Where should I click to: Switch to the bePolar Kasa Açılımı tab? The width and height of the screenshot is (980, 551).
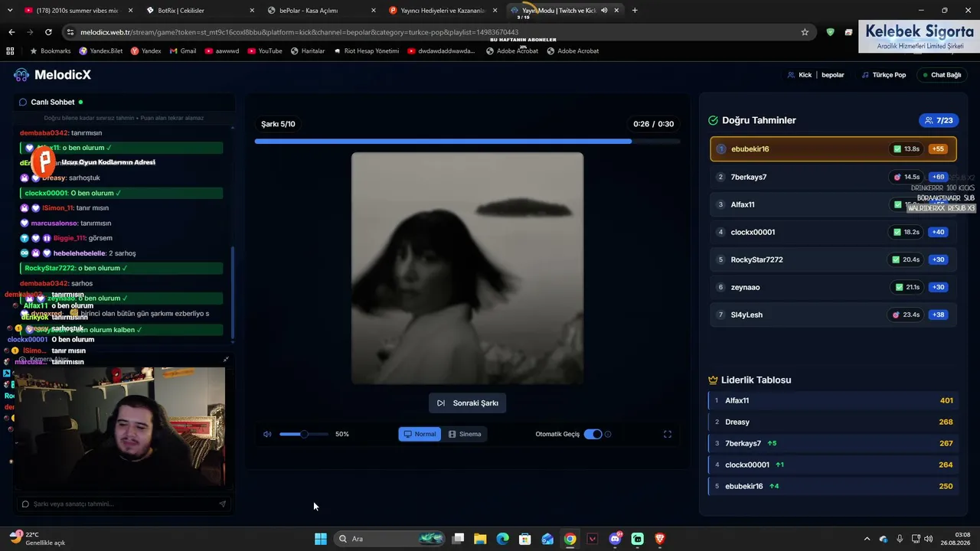322,11
